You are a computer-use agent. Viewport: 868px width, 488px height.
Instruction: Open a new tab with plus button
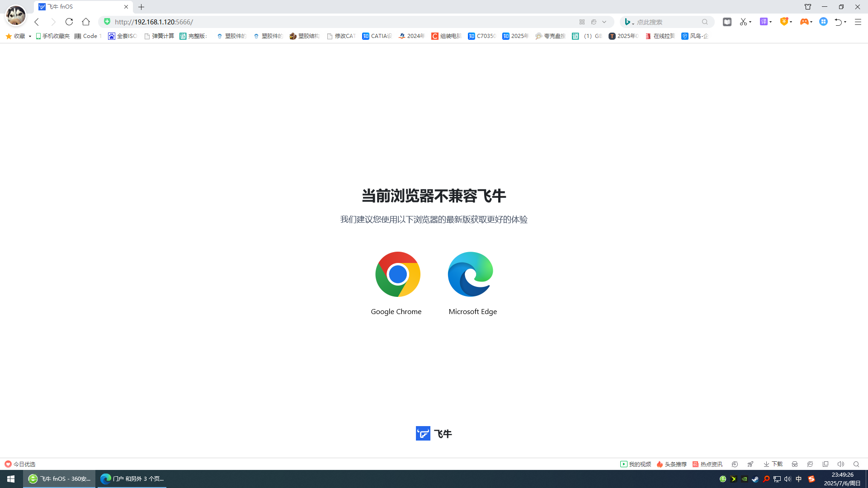(142, 7)
